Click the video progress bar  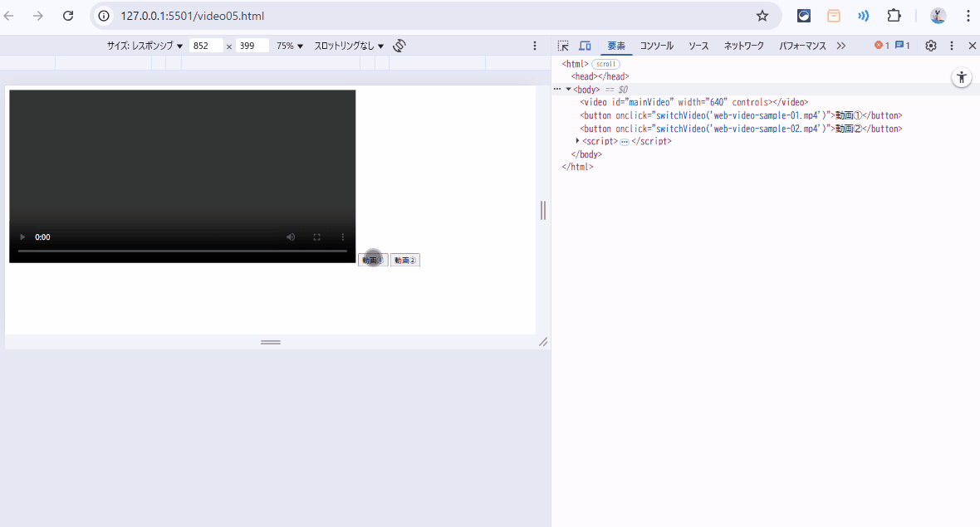[182, 251]
